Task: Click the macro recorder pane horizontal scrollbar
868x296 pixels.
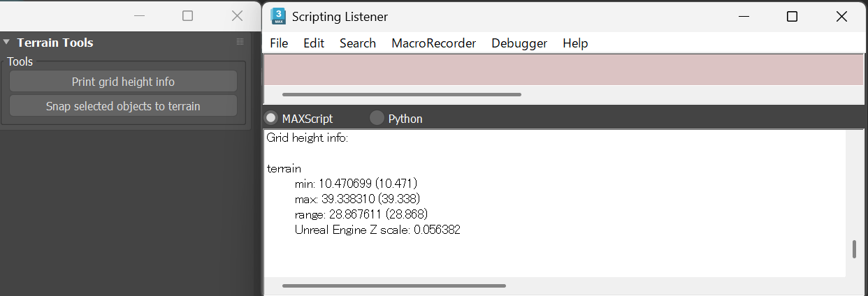Action: pos(401,94)
